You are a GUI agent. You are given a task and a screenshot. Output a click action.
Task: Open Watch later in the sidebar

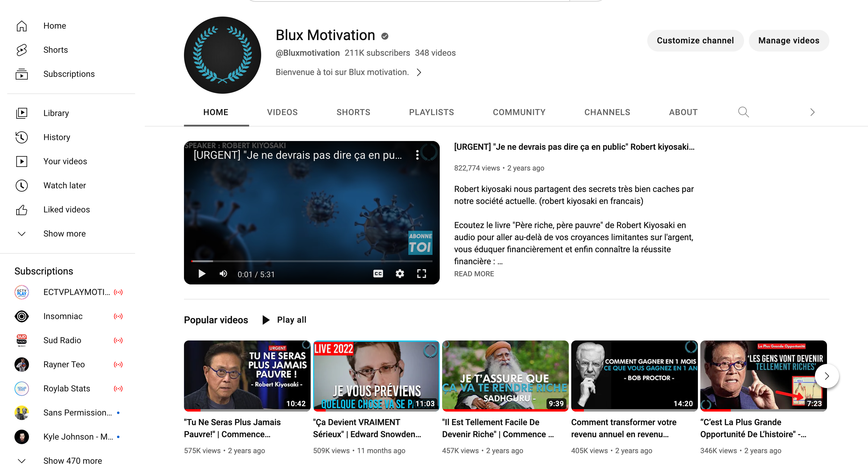point(67,186)
